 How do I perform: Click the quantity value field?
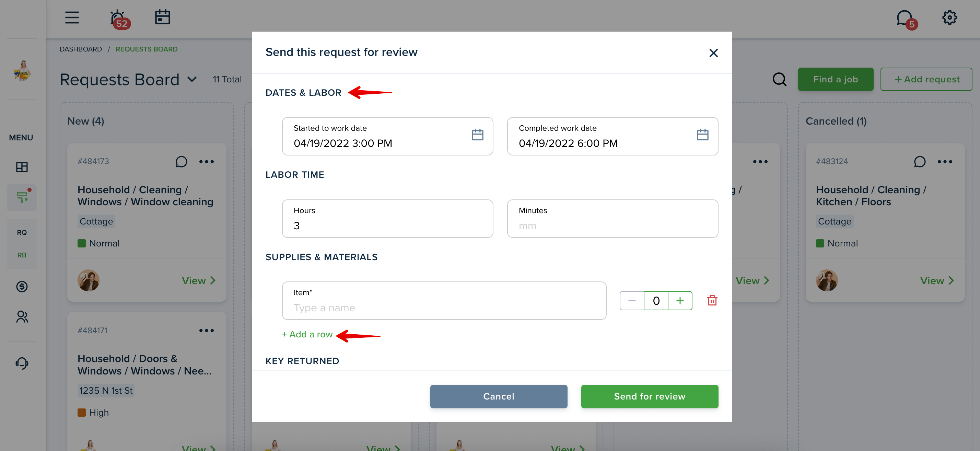[x=656, y=301]
